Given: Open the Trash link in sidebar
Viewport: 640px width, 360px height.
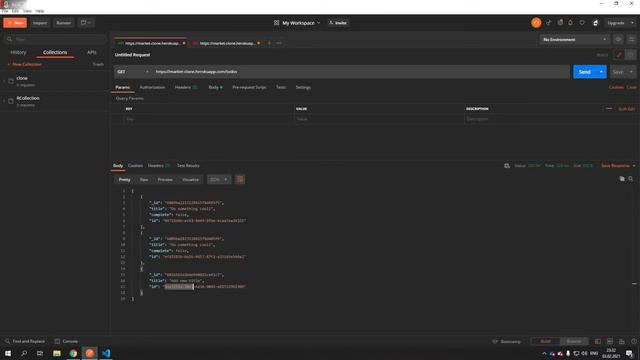Looking at the screenshot, I should click(x=98, y=64).
